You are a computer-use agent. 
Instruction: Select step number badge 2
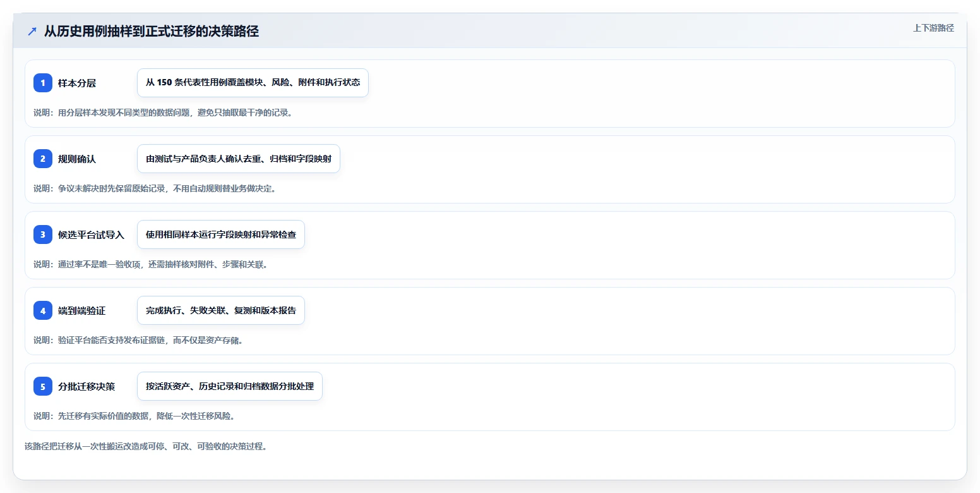[x=43, y=159]
